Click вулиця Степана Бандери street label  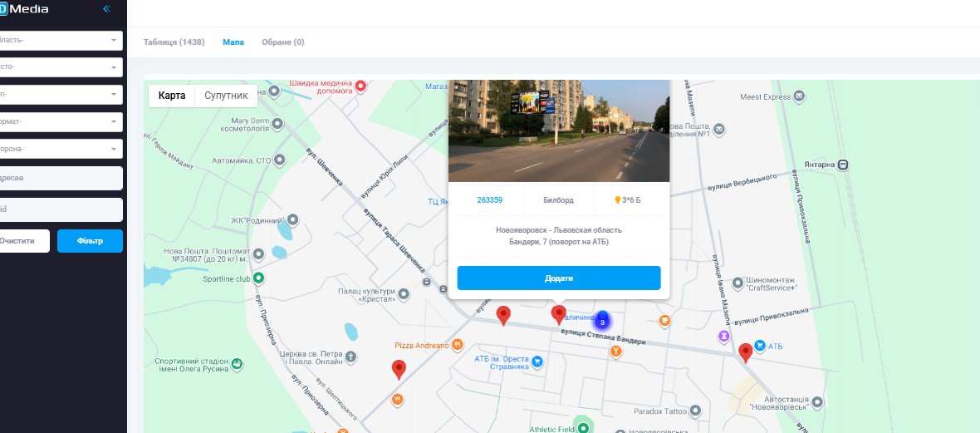pyautogui.click(x=603, y=337)
